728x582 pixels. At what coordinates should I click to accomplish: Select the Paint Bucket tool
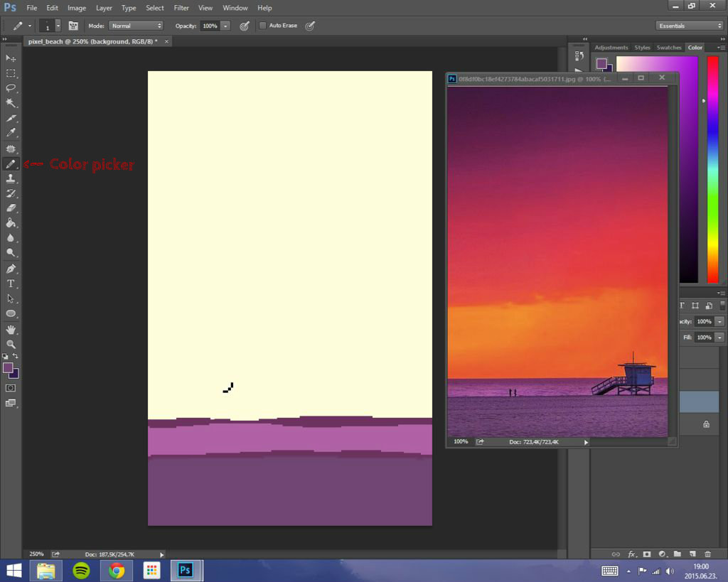tap(11, 222)
